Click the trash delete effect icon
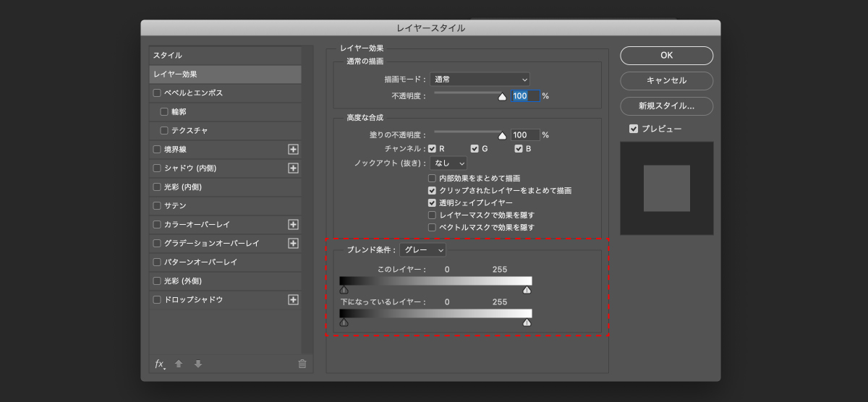The image size is (868, 402). pyautogui.click(x=302, y=364)
